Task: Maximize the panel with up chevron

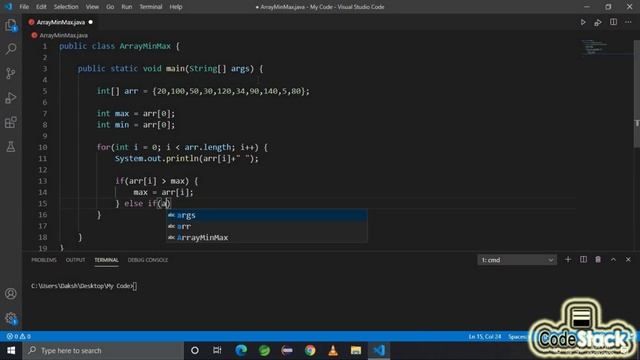Action: pos(613,260)
